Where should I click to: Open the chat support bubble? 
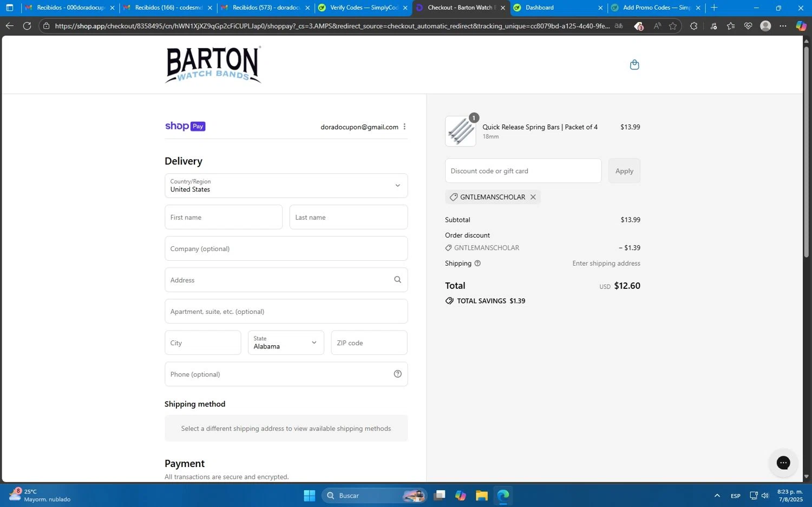click(783, 463)
